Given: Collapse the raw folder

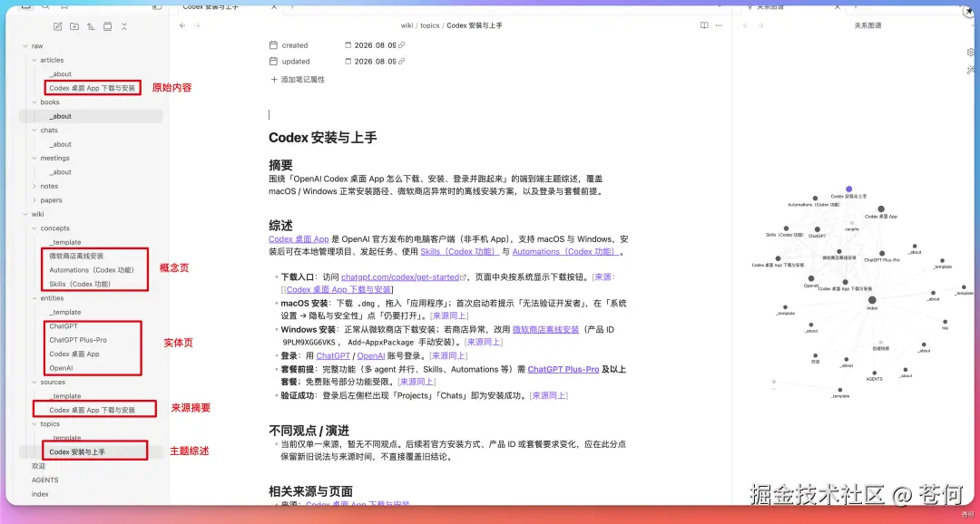Looking at the screenshot, I should tap(25, 46).
